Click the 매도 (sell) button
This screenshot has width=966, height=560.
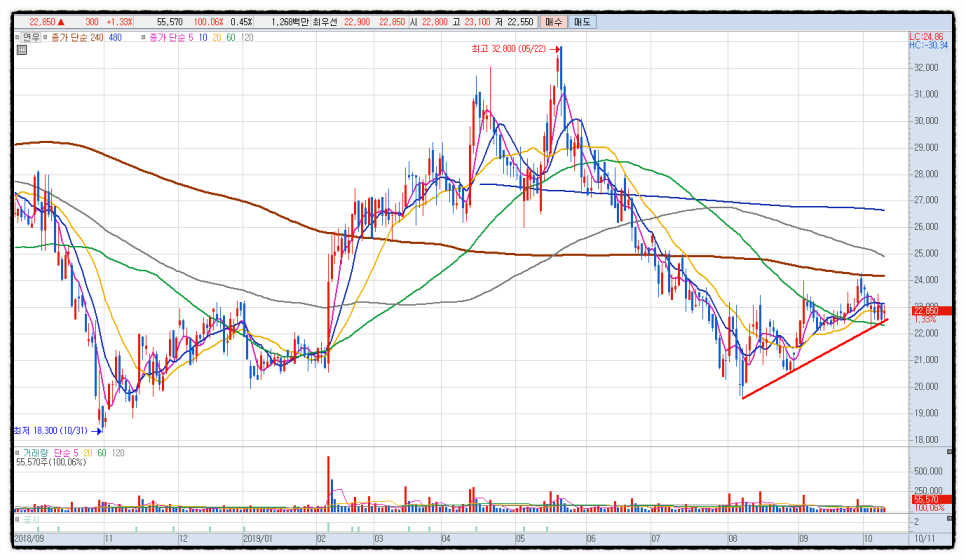click(x=583, y=21)
